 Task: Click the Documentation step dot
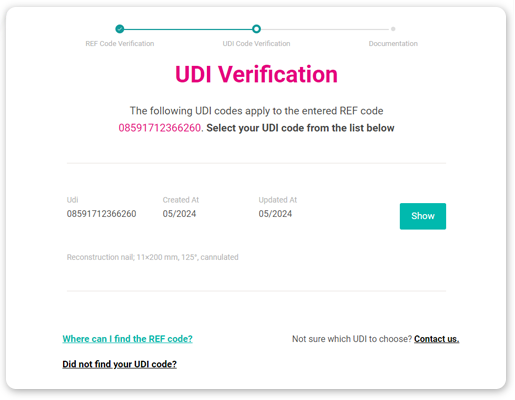(x=393, y=29)
